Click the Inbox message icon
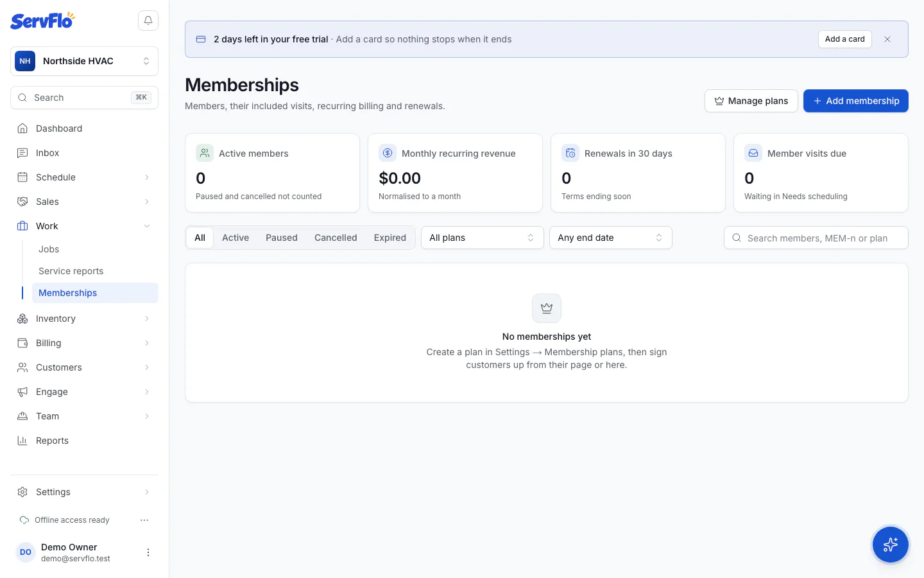Viewport: 924px width, 578px height. tap(22, 153)
